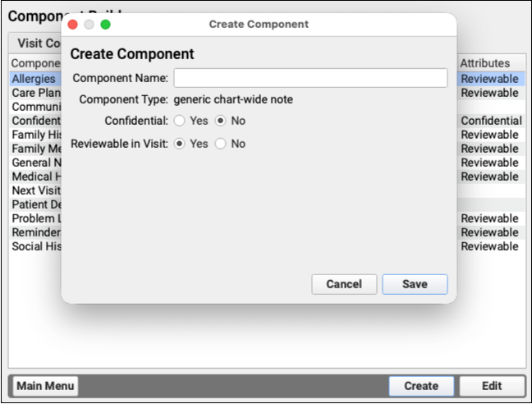Click the Create button at bottom

(421, 386)
